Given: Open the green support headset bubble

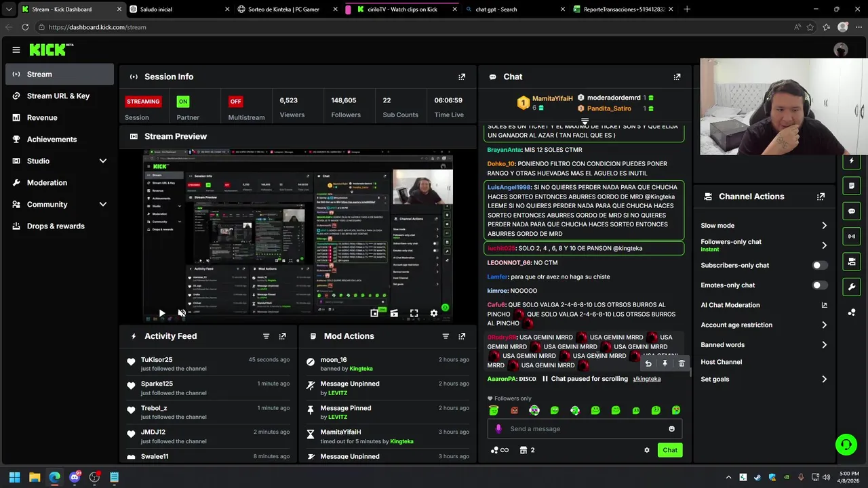Looking at the screenshot, I should [846, 445].
